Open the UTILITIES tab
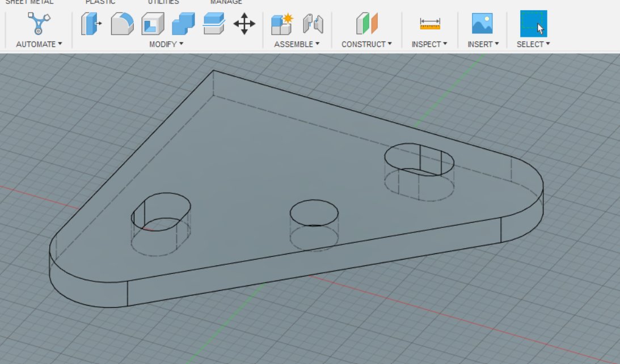620x364 pixels. 163,2
